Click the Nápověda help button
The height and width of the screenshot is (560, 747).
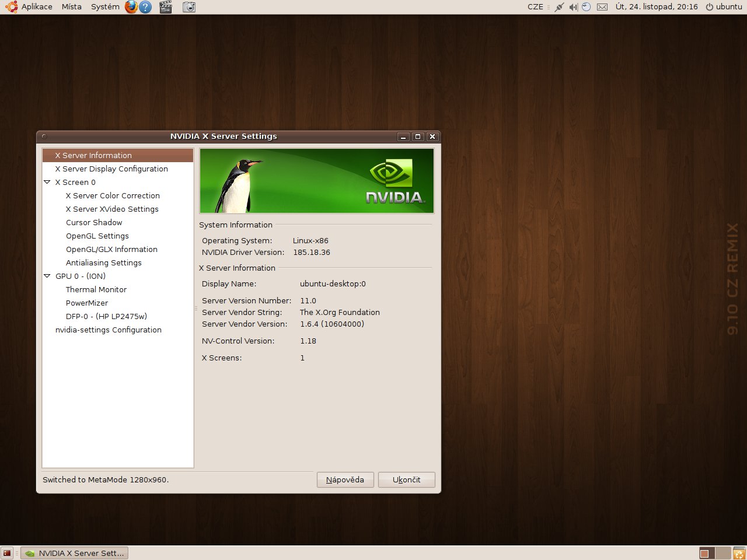coord(345,480)
